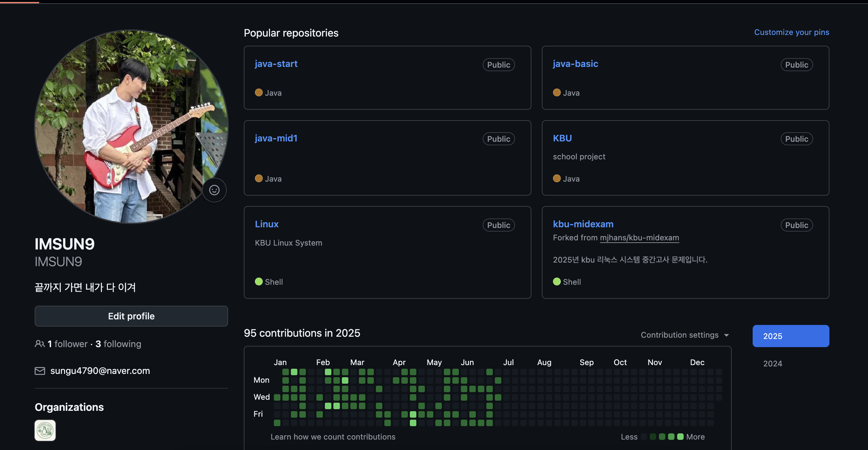Open the Linux repository

(267, 224)
